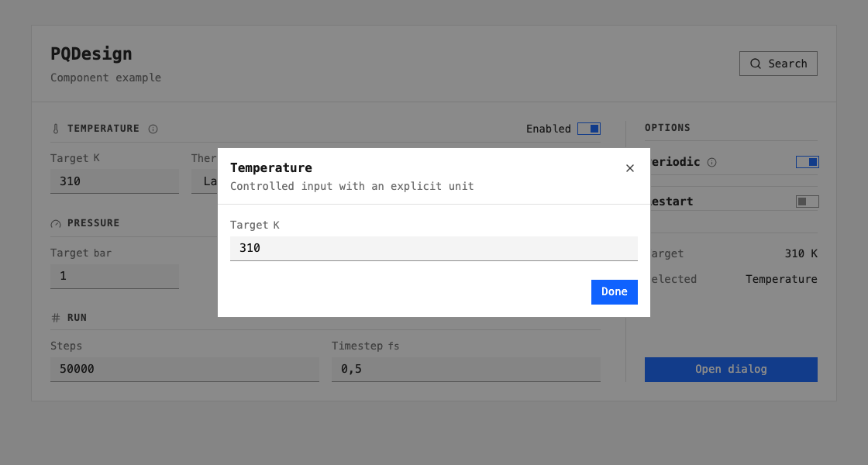
Task: Edit the Steps field showing 50000
Action: coord(184,369)
